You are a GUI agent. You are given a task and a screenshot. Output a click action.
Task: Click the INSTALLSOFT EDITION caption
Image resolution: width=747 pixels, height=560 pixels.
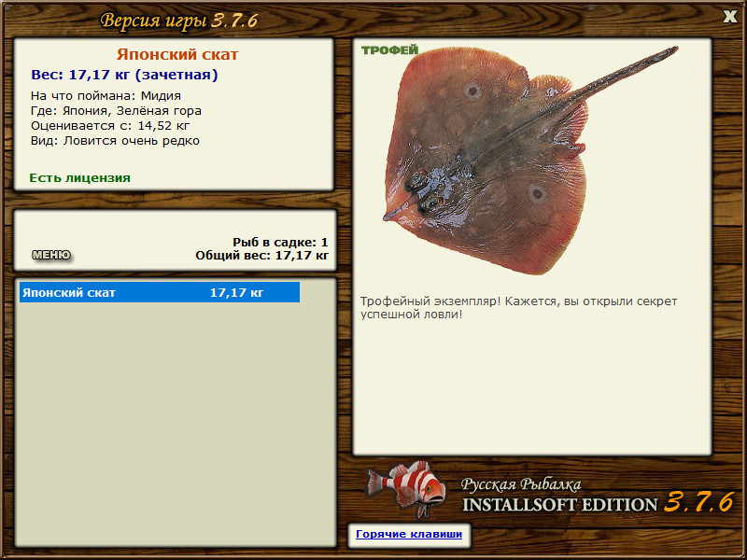[559, 505]
